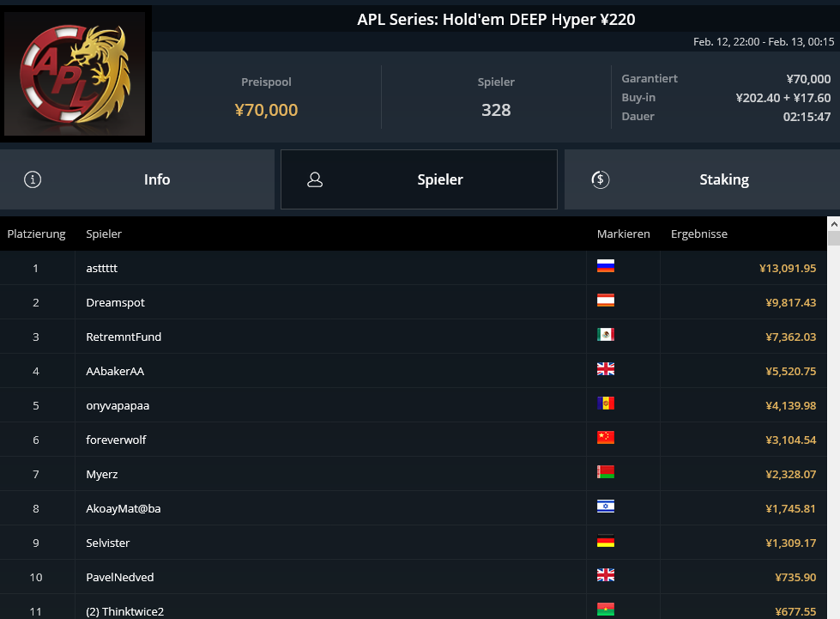Select player onyvapapaa

click(118, 406)
